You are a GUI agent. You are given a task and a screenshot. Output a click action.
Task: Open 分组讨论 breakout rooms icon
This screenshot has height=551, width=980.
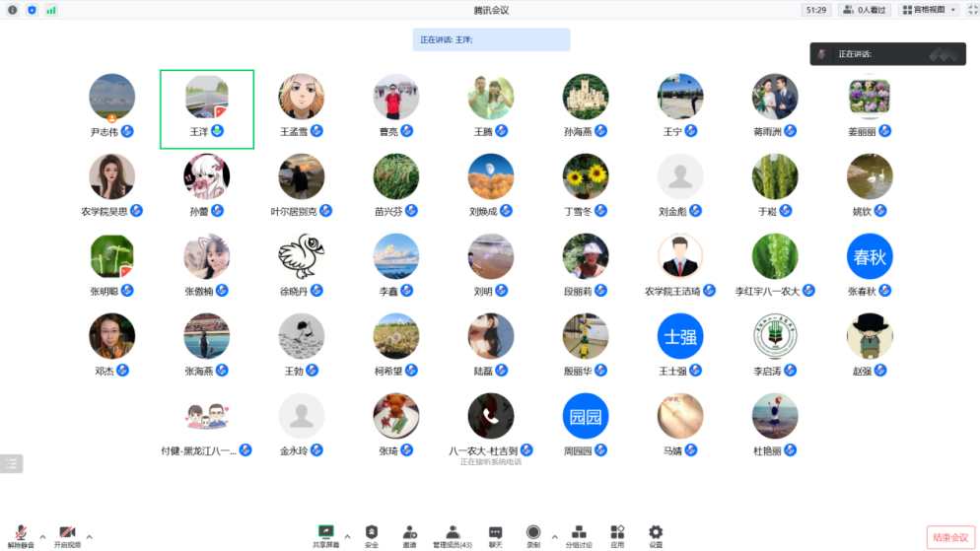(x=579, y=533)
